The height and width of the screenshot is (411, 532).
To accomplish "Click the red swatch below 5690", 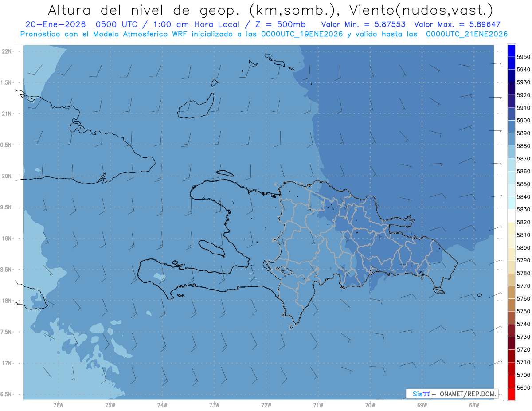I will point(511,394).
